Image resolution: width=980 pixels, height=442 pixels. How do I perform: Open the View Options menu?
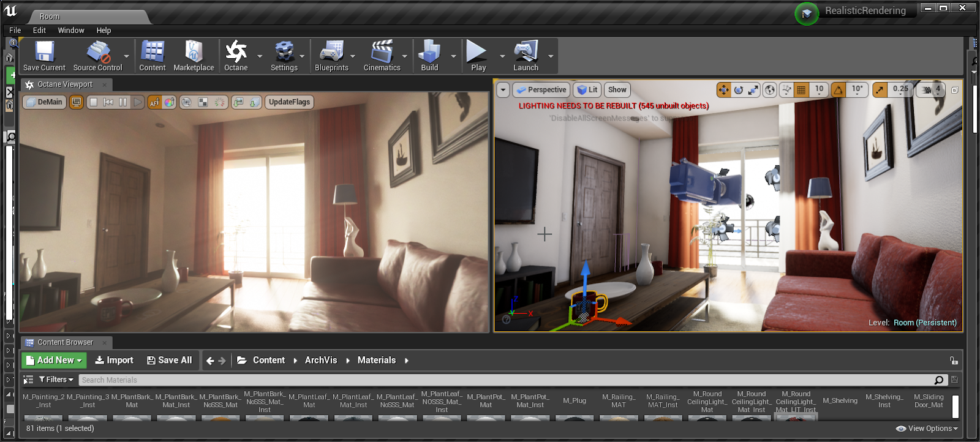[927, 429]
